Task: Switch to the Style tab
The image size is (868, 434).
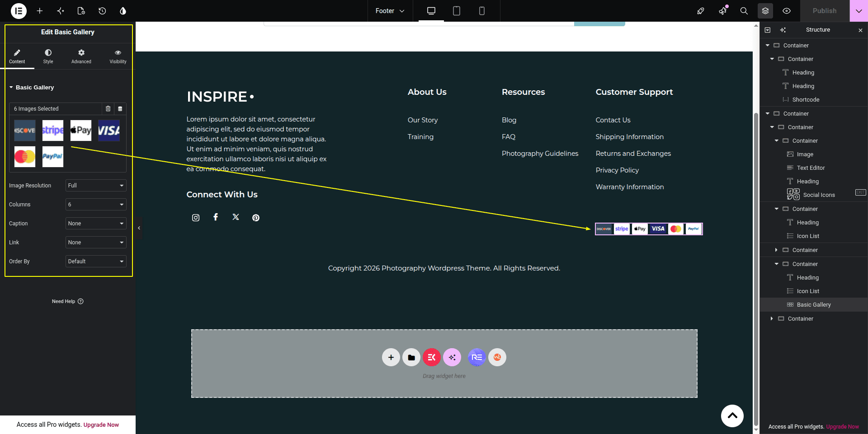Action: [x=48, y=56]
